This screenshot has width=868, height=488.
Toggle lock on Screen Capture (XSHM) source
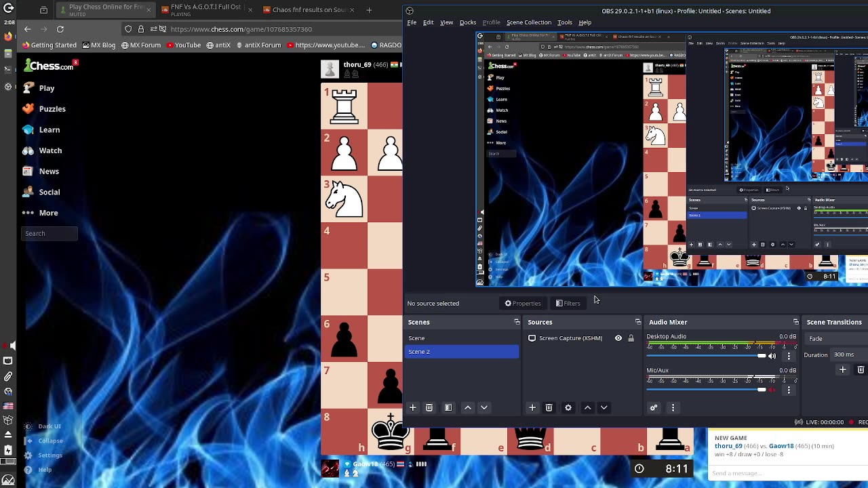[x=631, y=338]
